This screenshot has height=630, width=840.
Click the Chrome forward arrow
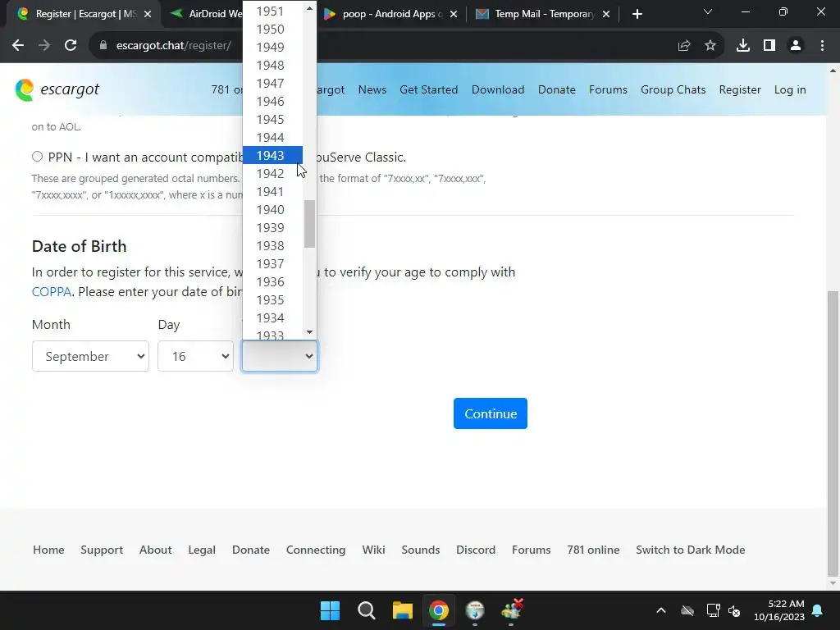pos(44,46)
